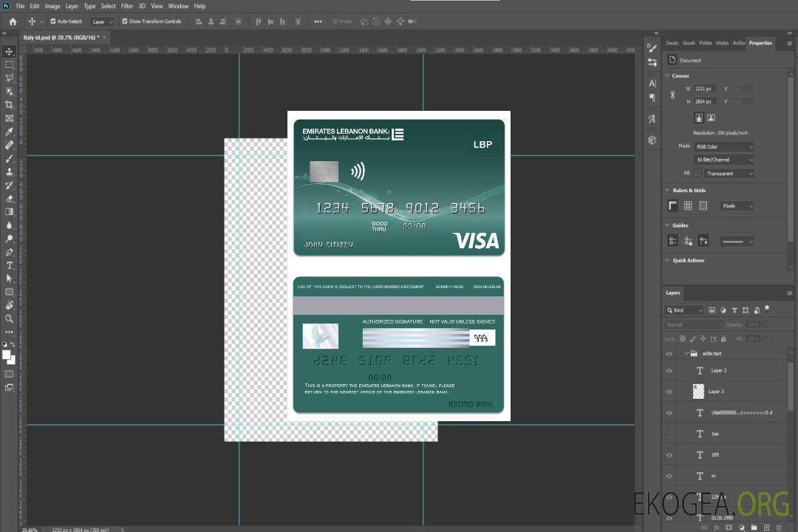798x532 pixels.
Task: Select the Clone Stamp tool
Action: pyautogui.click(x=9, y=171)
